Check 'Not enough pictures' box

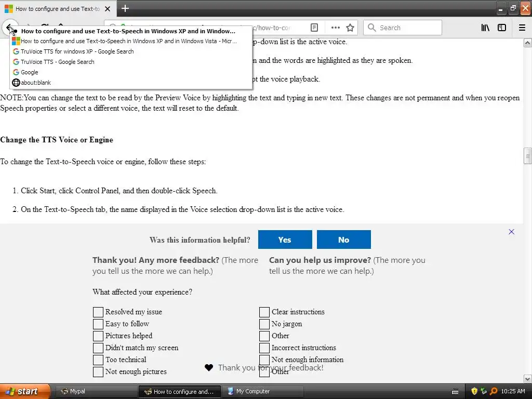click(98, 371)
